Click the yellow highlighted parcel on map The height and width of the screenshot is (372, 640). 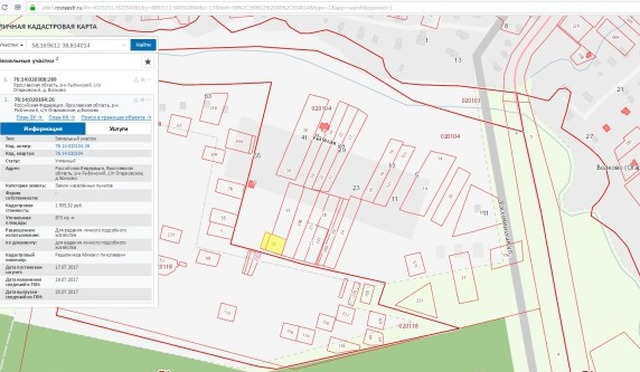coord(273,243)
